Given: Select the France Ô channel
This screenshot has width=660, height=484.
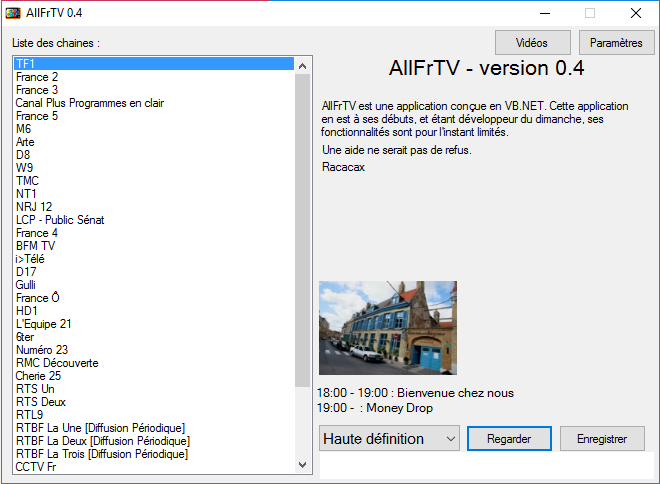Looking at the screenshot, I should [154, 298].
